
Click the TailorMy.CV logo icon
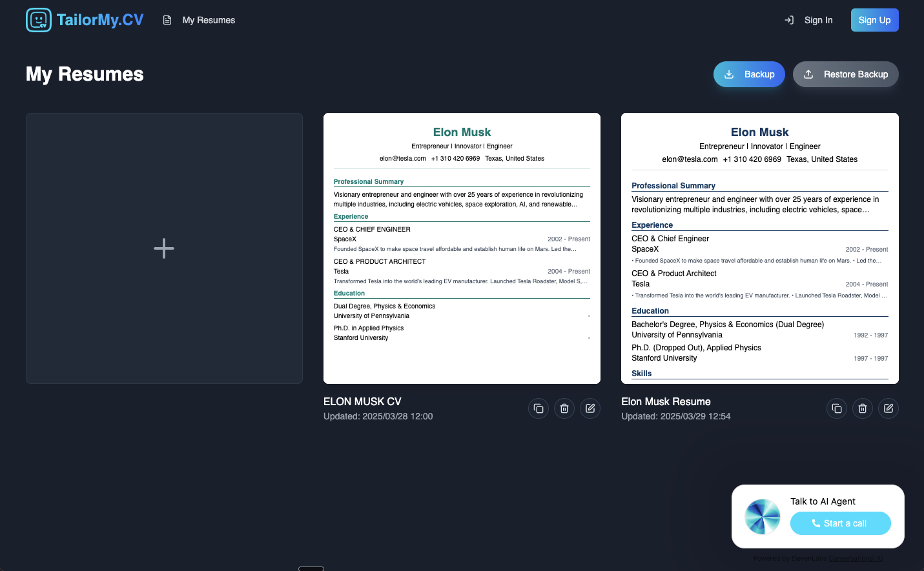[39, 20]
